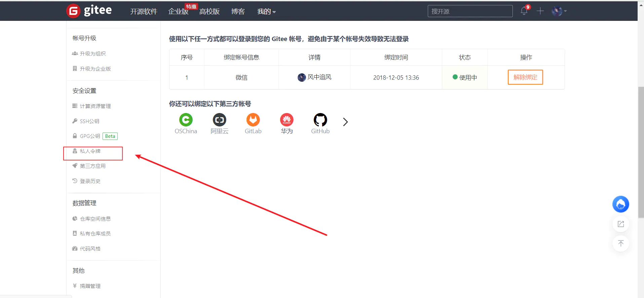Click the Gitee logo icon
The height and width of the screenshot is (298, 644).
[73, 11]
